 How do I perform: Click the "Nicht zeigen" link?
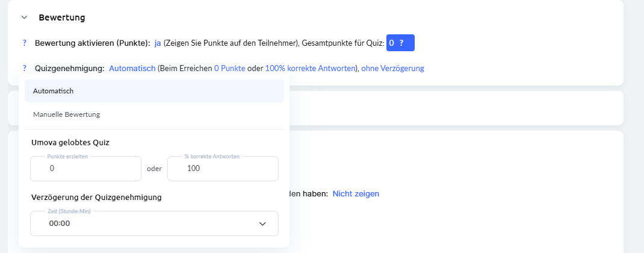[x=356, y=194]
